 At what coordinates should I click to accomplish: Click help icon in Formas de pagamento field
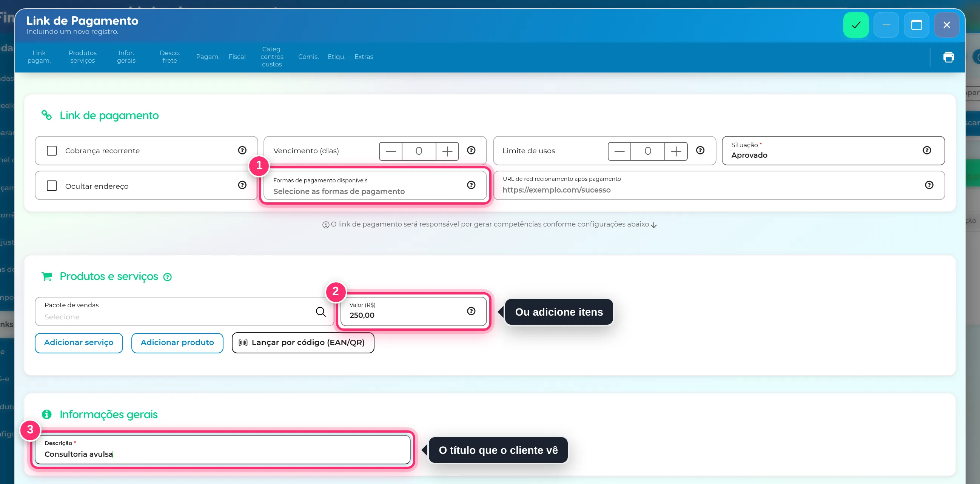click(x=471, y=185)
